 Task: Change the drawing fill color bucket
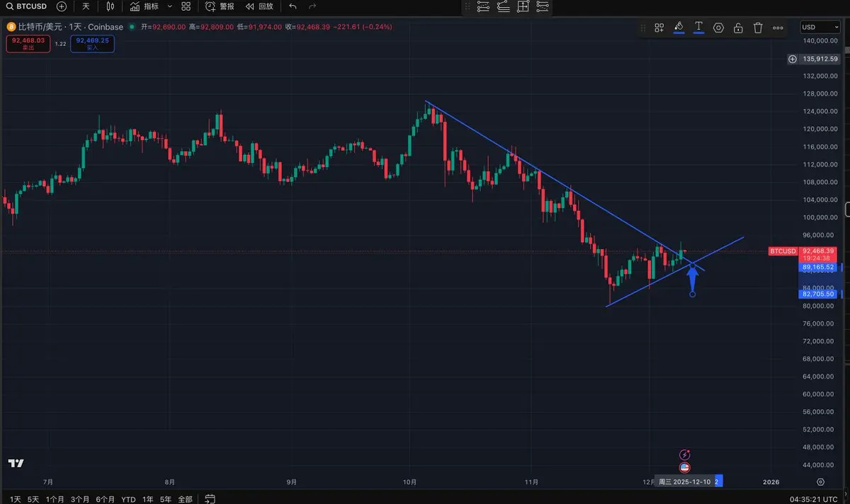click(x=679, y=28)
